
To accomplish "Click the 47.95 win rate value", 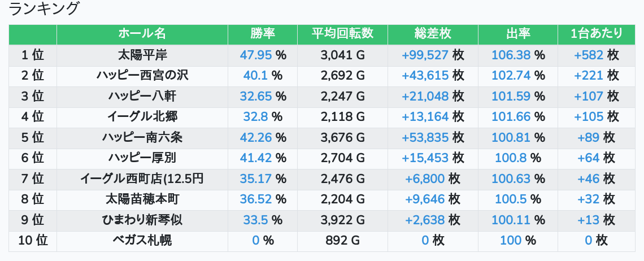I will 256,55.
